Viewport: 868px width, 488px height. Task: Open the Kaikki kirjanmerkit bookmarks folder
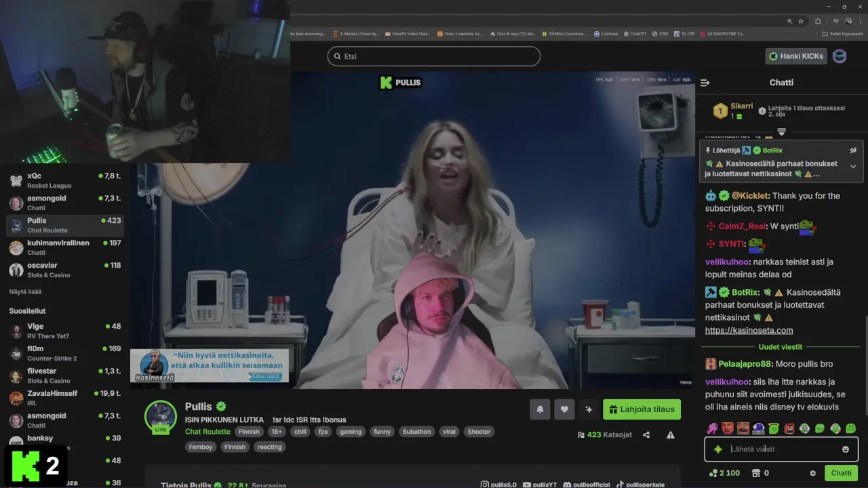pyautogui.click(x=843, y=33)
